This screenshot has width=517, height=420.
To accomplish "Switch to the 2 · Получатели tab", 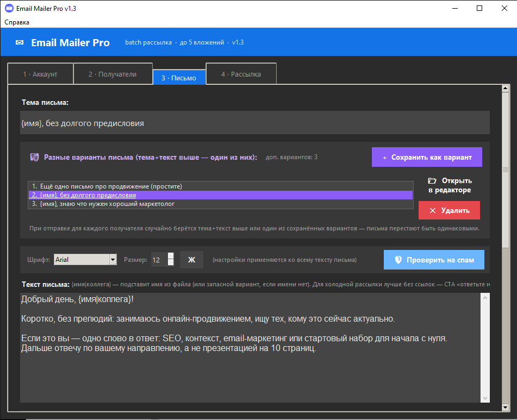I will pyautogui.click(x=113, y=74).
